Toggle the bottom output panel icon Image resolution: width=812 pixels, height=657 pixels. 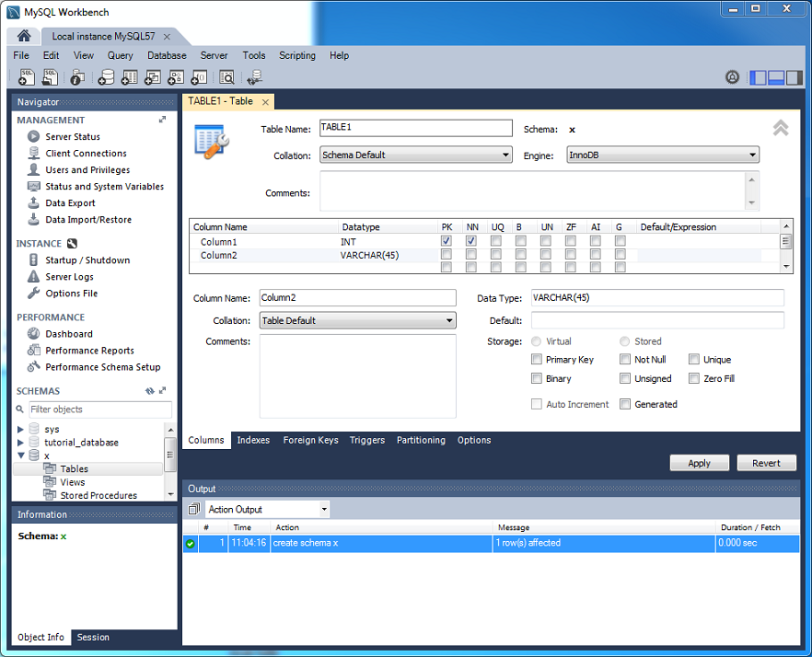click(776, 77)
